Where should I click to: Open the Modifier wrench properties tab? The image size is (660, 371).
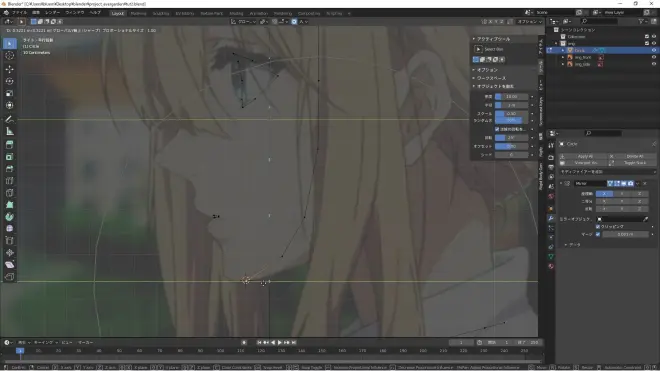click(x=551, y=219)
